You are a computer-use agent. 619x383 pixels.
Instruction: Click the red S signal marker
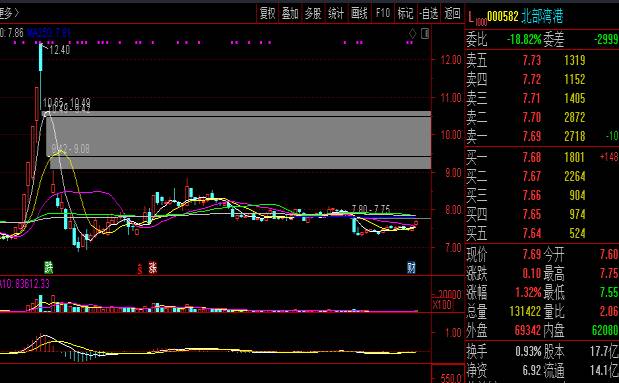(140, 269)
